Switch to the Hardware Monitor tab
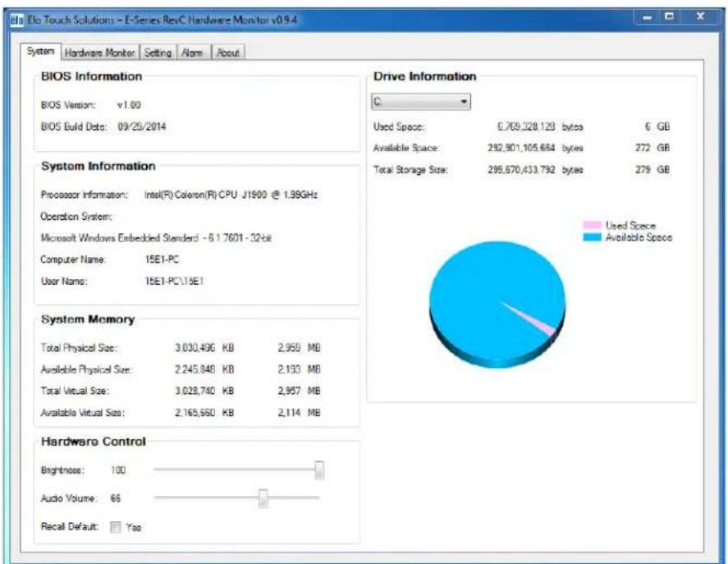The width and height of the screenshot is (728, 564). [100, 53]
